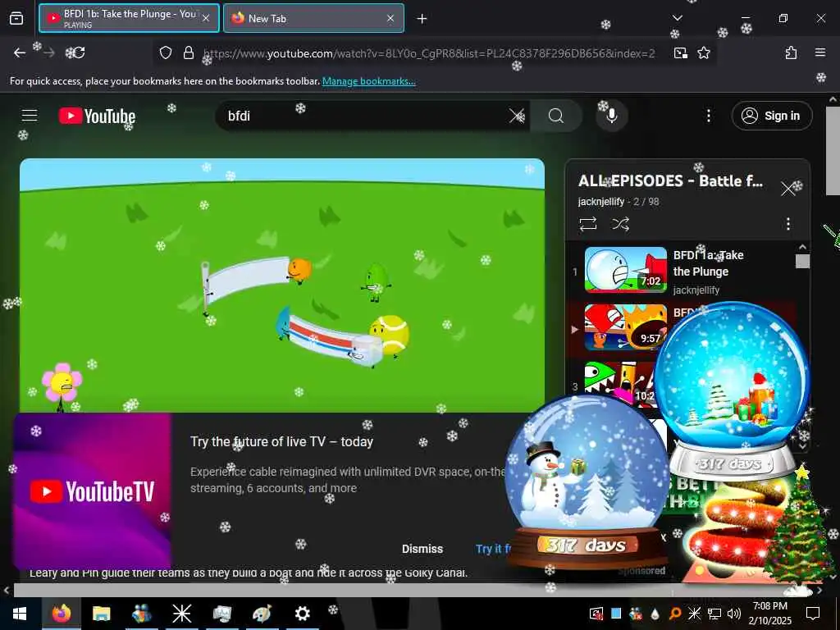
Task: Select the 9:57 playlist video thumbnail
Action: point(625,326)
